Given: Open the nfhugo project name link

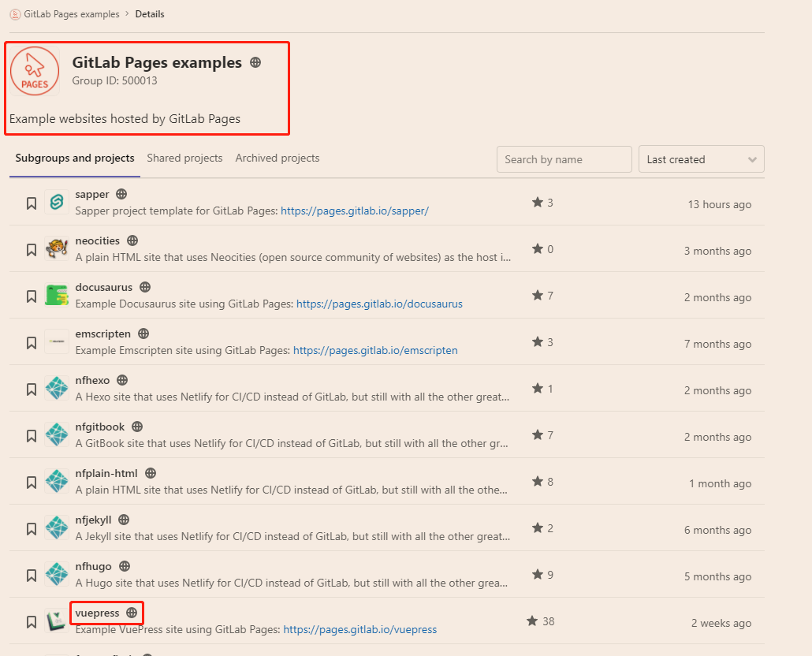Looking at the screenshot, I should click(93, 566).
